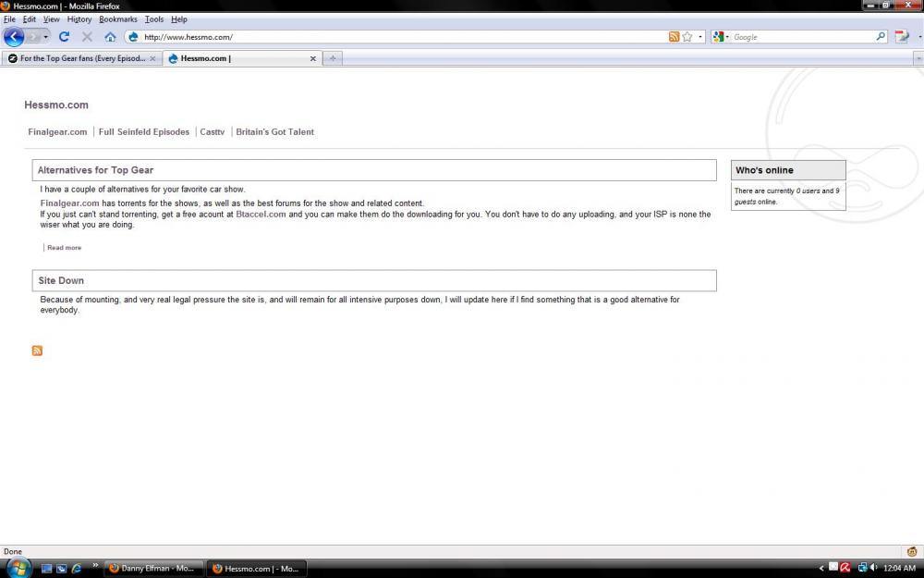Viewport: 924px width, 578px height.
Task: Open a new tab with plus button
Action: coord(333,58)
